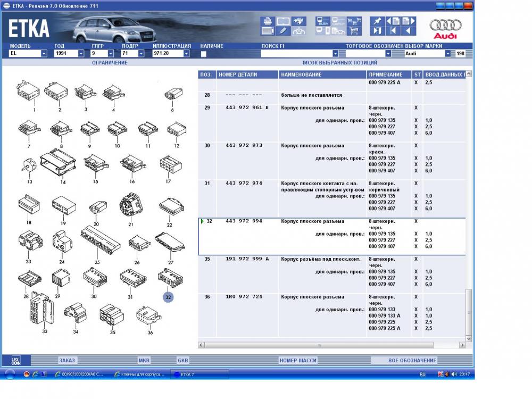Toggle the НАЛИЧИЕ checkbox
The height and width of the screenshot is (399, 532).
tap(203, 54)
